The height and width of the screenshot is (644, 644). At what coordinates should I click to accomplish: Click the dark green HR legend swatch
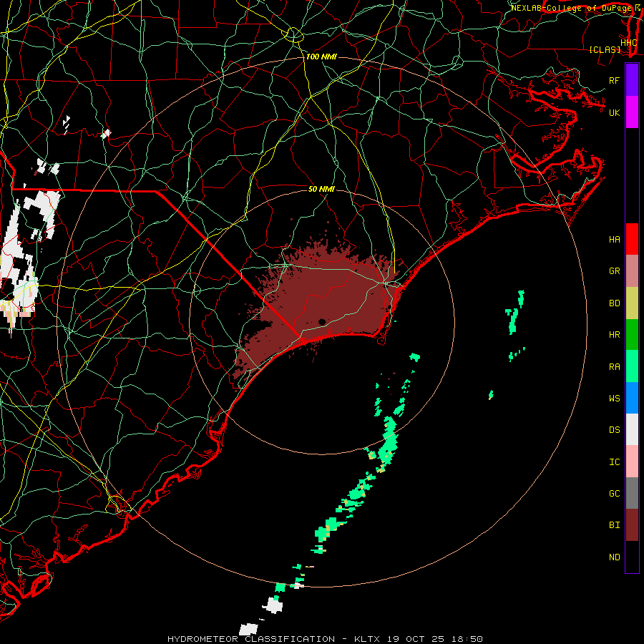632,335
